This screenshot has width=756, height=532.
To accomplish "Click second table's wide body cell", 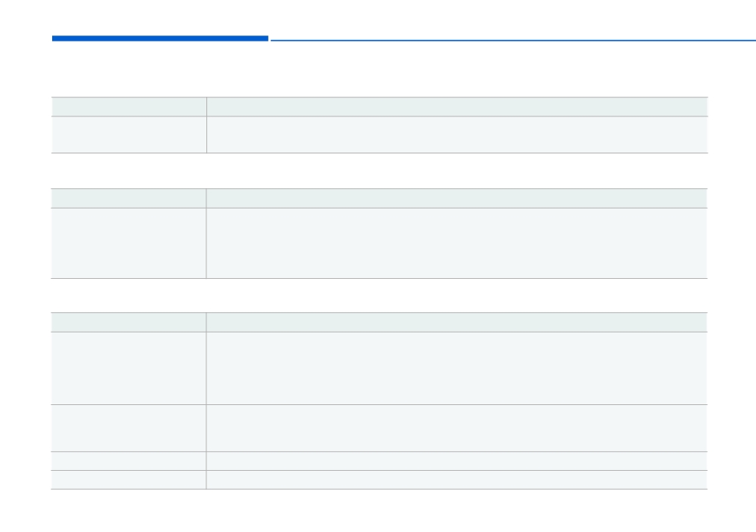I will point(457,243).
